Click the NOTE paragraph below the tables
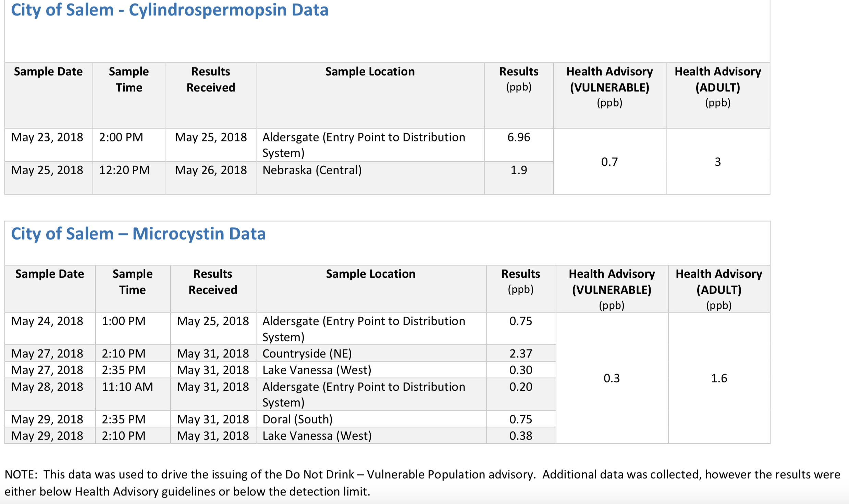This screenshot has height=504, width=849. click(422, 483)
